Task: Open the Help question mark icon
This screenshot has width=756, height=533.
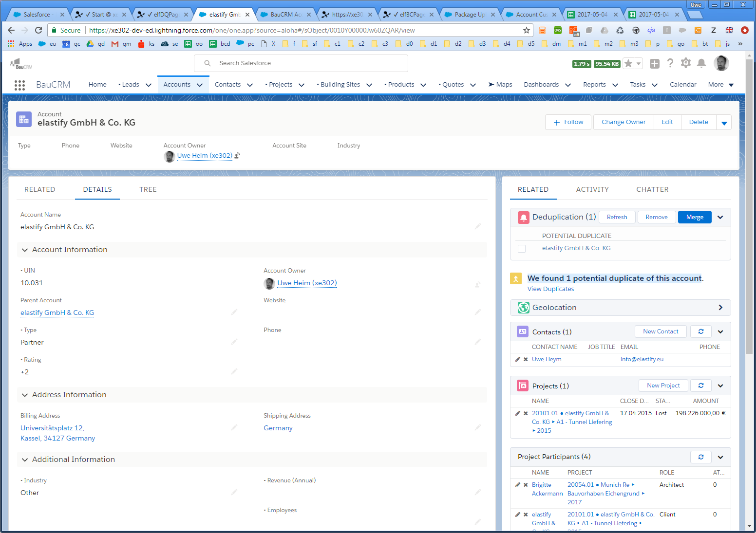Action: 670,63
